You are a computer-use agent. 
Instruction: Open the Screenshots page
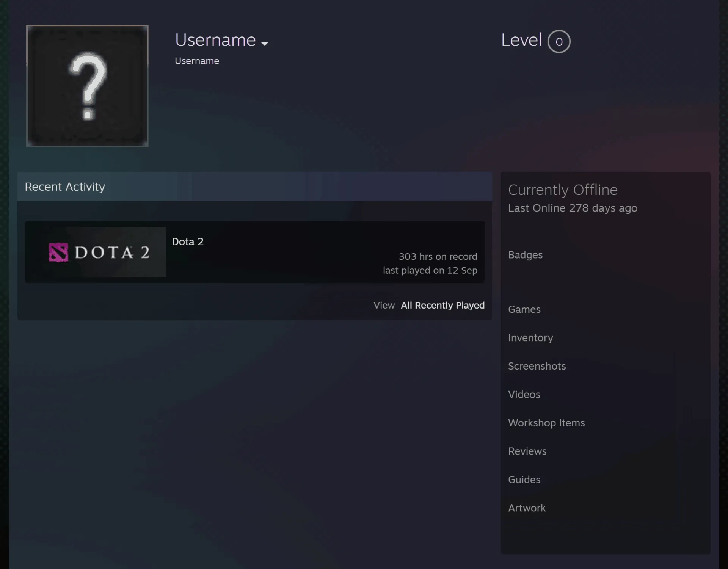[537, 366]
